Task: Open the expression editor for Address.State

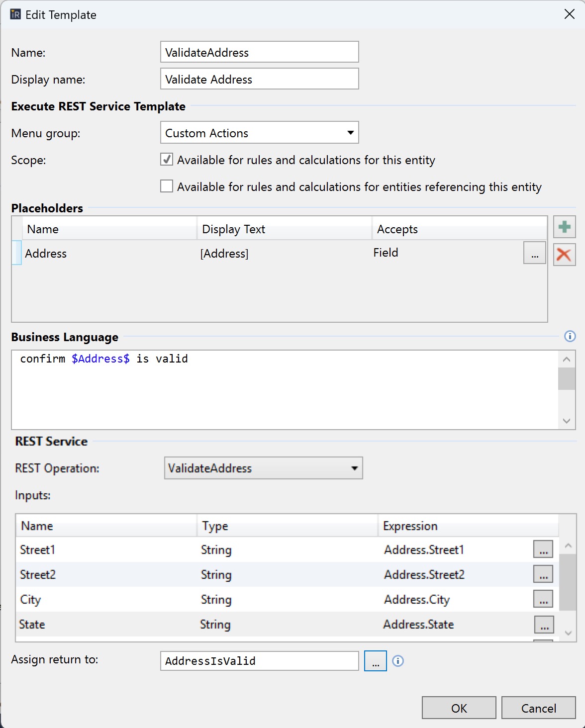Action: click(543, 625)
